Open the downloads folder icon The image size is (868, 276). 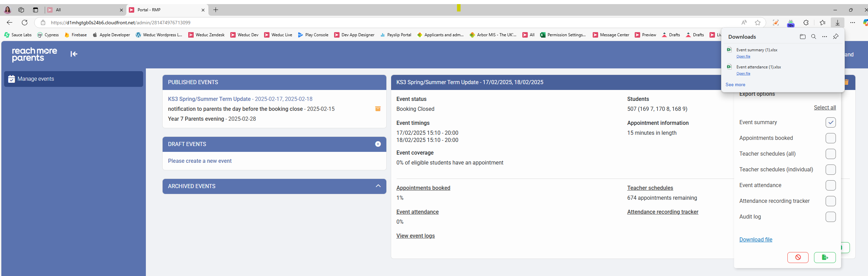point(802,37)
